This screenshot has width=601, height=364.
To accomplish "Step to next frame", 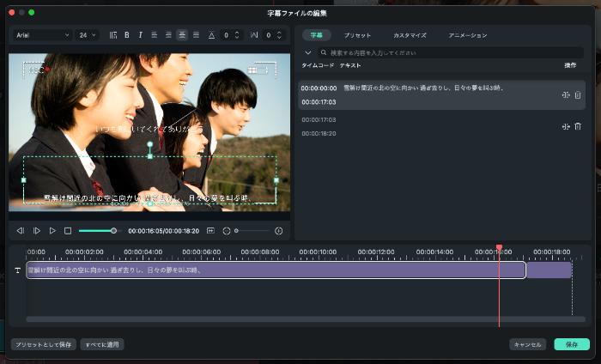I will [37, 231].
